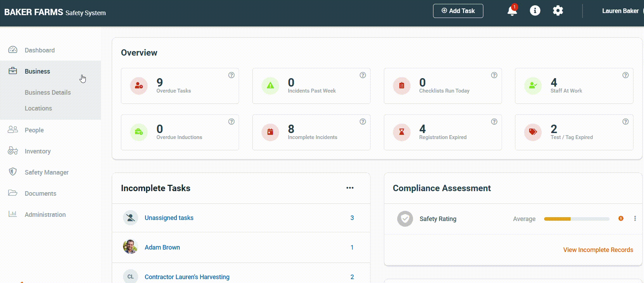Select Locations in the sidebar
The width and height of the screenshot is (644, 283).
pyautogui.click(x=38, y=108)
